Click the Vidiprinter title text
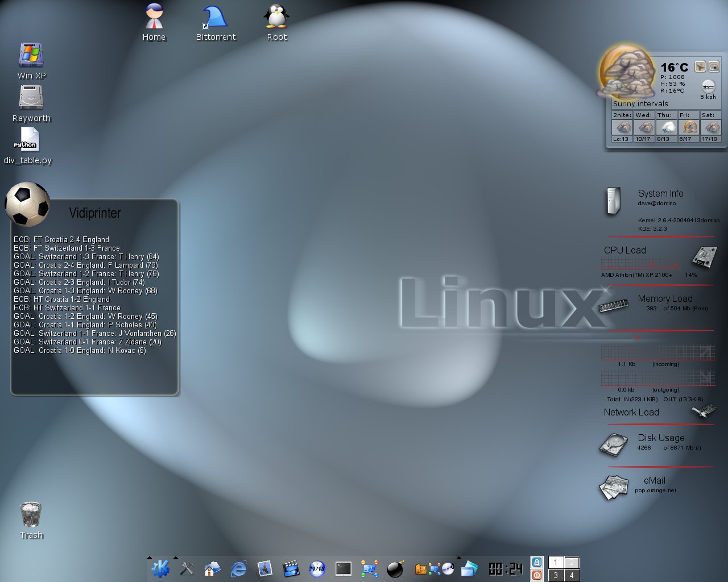This screenshot has width=728, height=582. 95,213
